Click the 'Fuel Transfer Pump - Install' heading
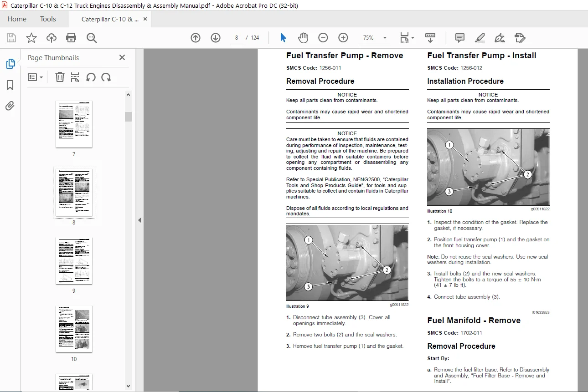588x392 pixels. 482,56
